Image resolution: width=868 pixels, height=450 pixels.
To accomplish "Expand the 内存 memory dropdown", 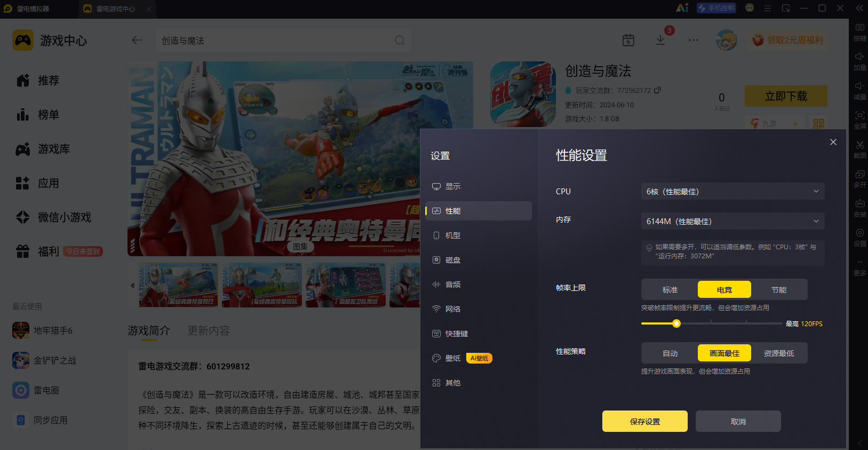I will pos(732,221).
